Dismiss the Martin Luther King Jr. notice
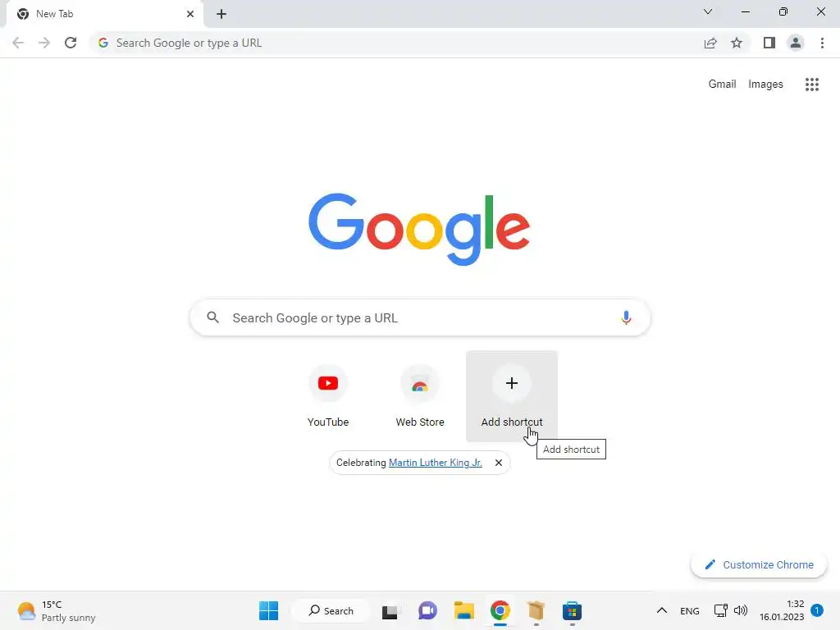The width and height of the screenshot is (840, 630). pyautogui.click(x=499, y=463)
